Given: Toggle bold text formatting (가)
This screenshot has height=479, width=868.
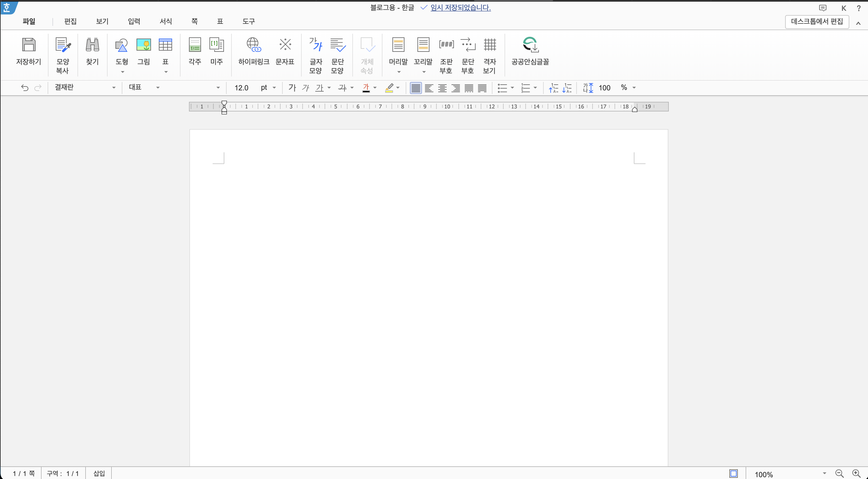Looking at the screenshot, I should [x=292, y=88].
